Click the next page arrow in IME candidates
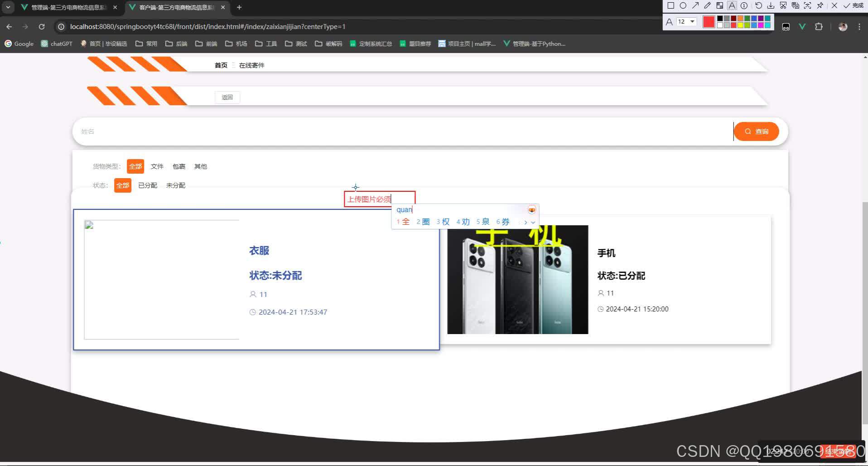The image size is (868, 466). [x=526, y=222]
